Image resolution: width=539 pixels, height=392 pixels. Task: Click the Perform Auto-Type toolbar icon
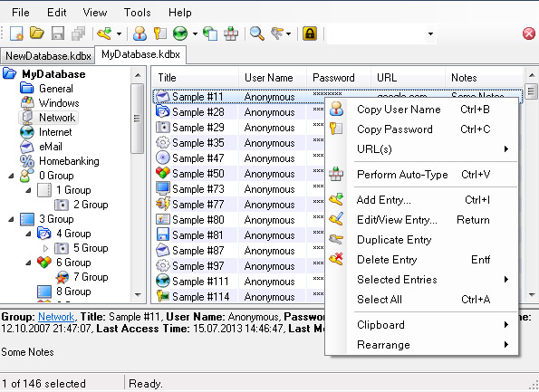(x=231, y=33)
